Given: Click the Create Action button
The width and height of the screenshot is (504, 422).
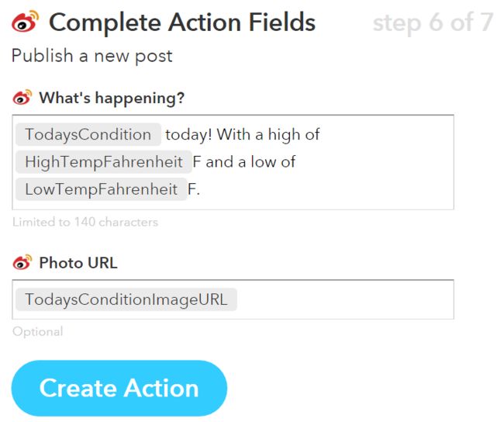Looking at the screenshot, I should click(119, 388).
